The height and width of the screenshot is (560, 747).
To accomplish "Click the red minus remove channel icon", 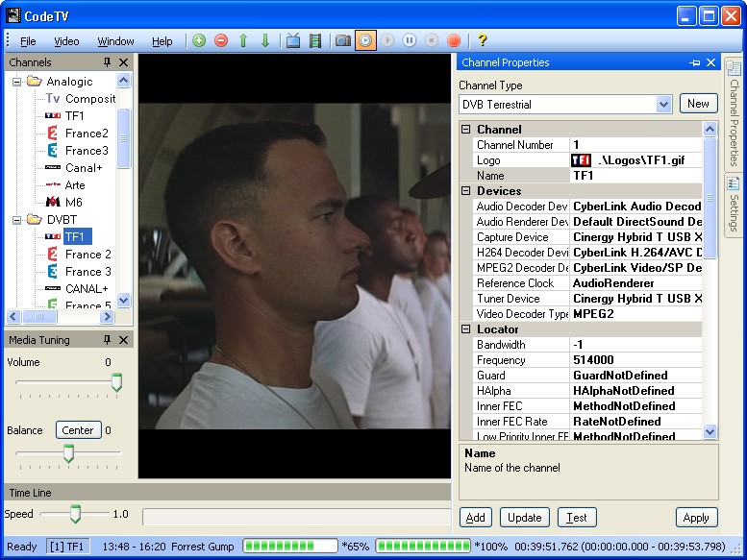I will point(221,40).
